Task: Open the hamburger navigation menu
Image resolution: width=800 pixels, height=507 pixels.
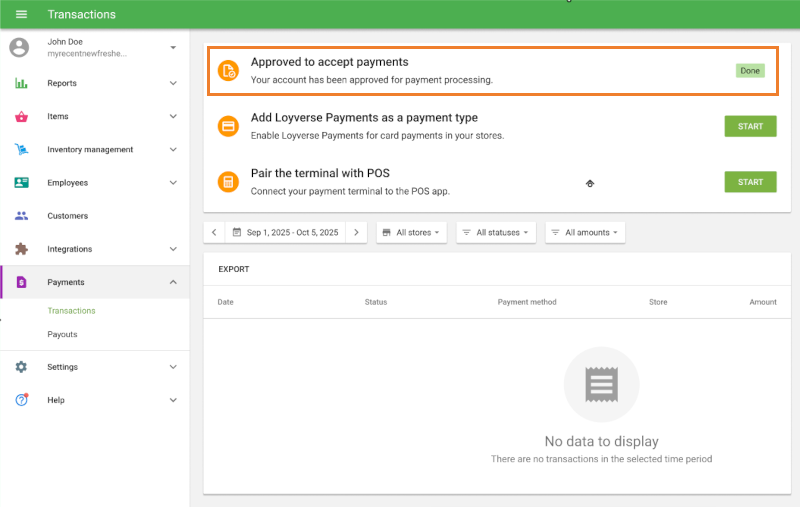Action: pos(21,14)
